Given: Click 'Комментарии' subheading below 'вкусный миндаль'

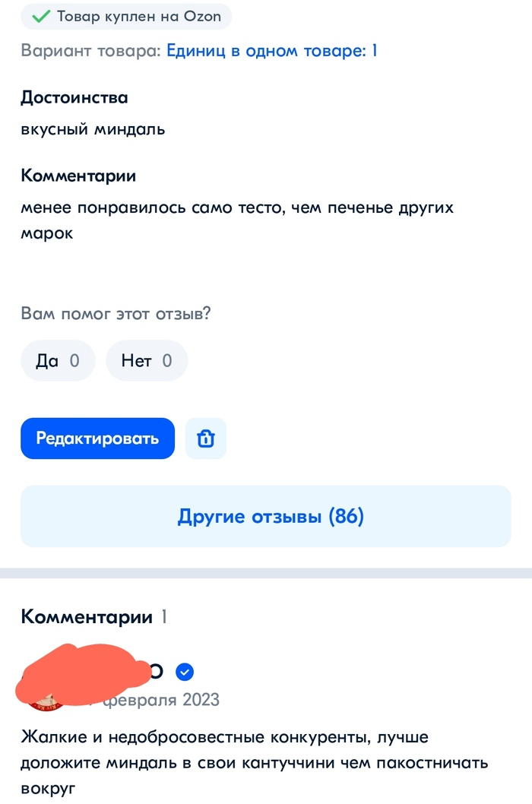Looking at the screenshot, I should 78,176.
